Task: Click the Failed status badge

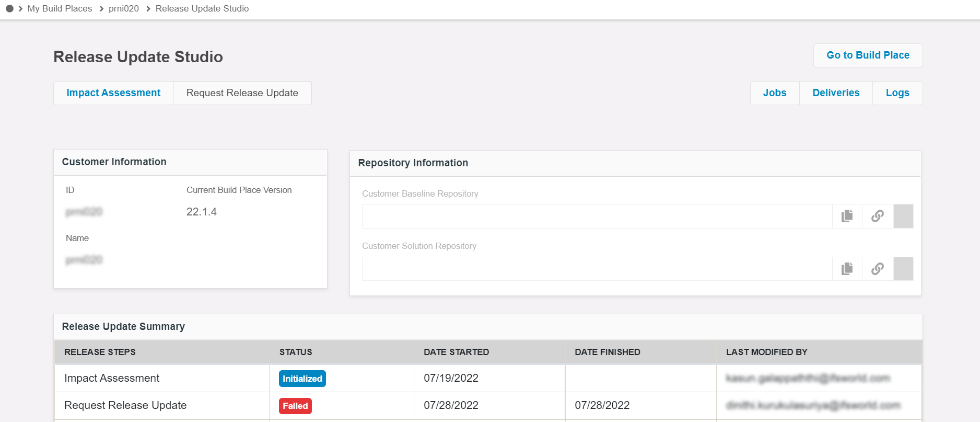Action: (295, 406)
